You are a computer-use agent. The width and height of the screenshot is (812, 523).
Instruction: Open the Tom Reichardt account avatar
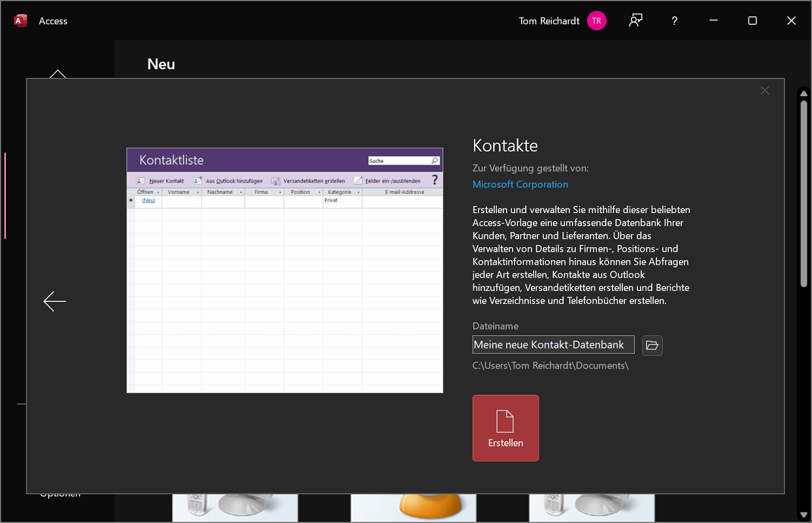pos(596,21)
